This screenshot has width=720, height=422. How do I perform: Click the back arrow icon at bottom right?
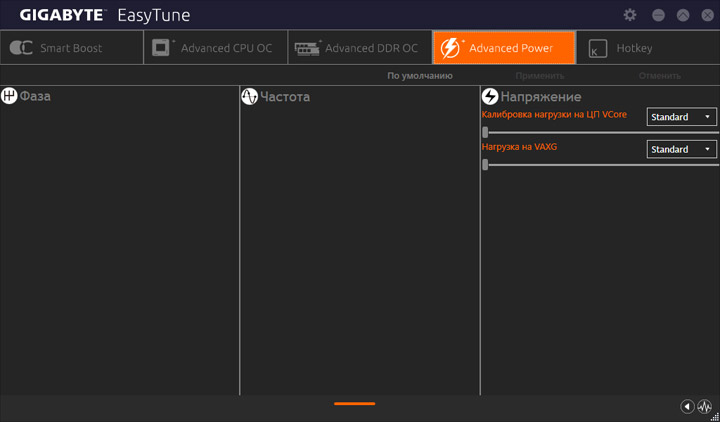687,406
